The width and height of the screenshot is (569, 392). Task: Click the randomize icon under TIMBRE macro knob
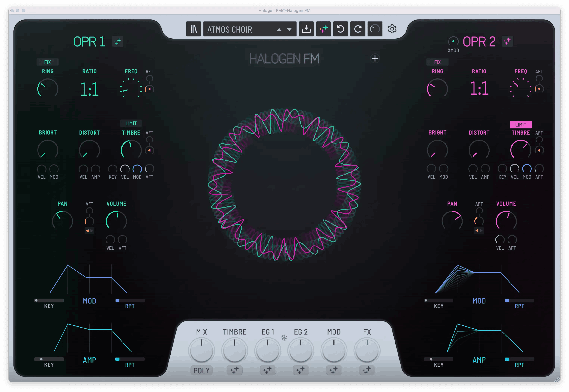(234, 370)
